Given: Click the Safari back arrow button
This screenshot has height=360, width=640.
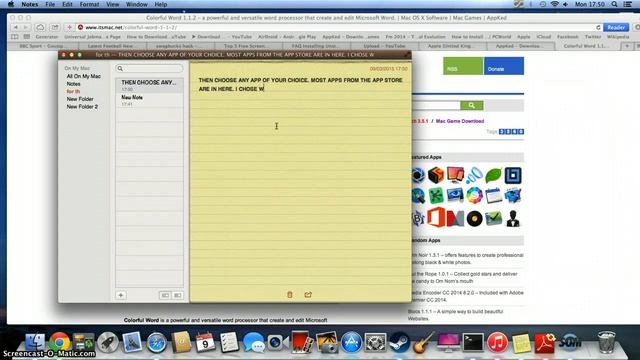Looking at the screenshot, I should coord(16,27).
